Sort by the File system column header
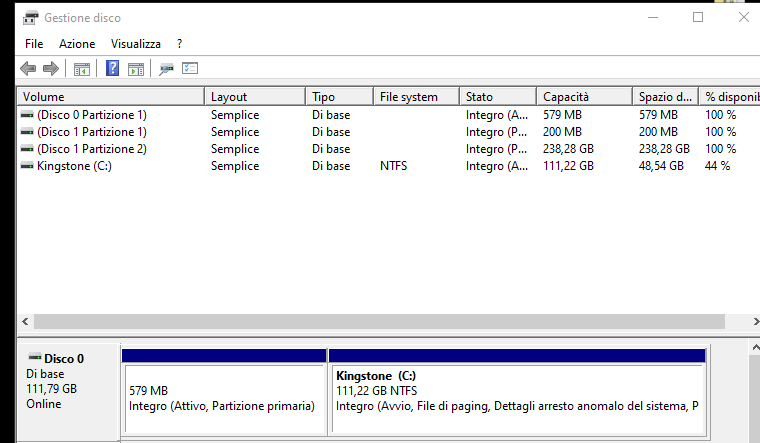The width and height of the screenshot is (760, 443). click(416, 96)
